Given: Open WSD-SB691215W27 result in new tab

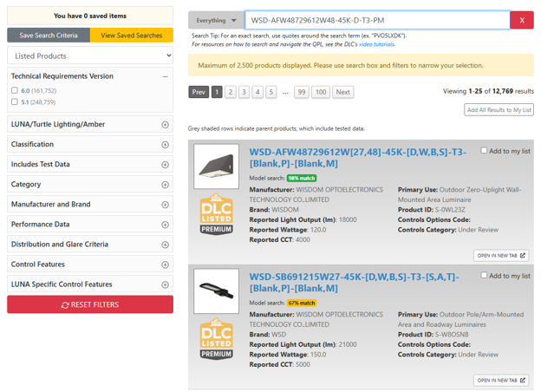Looking at the screenshot, I should [501, 380].
